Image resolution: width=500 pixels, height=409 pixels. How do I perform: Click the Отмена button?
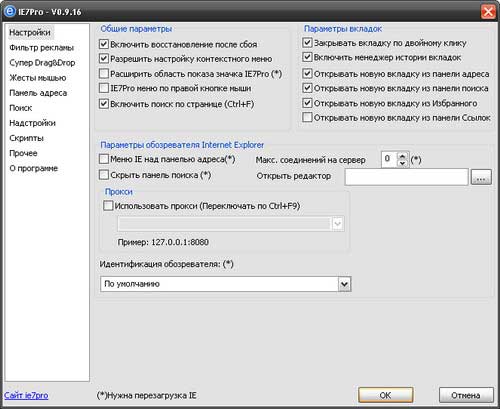(466, 395)
